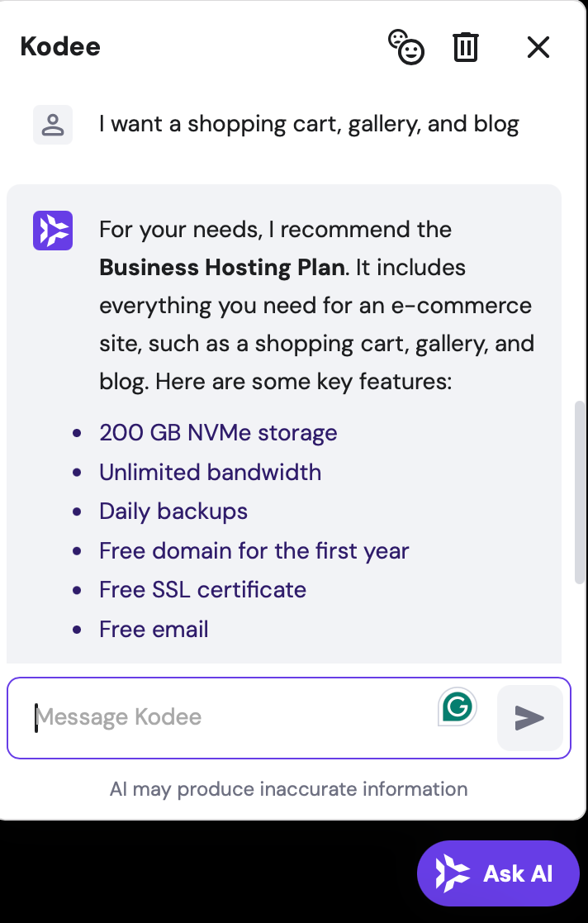
Task: Send a message using the arrow icon
Action: [529, 717]
